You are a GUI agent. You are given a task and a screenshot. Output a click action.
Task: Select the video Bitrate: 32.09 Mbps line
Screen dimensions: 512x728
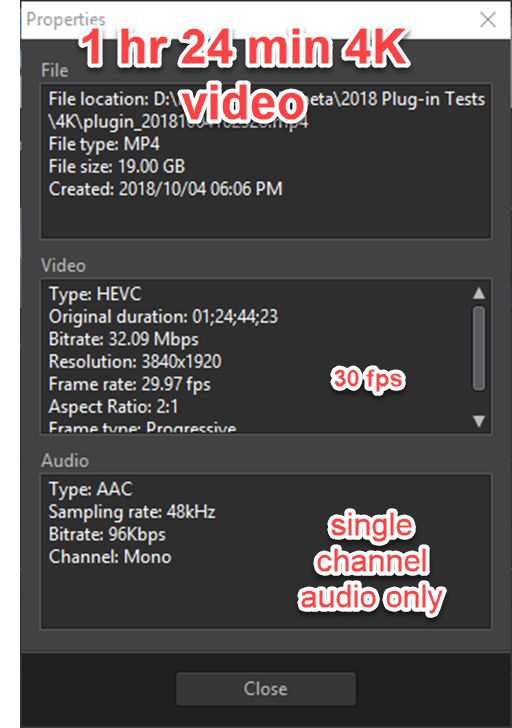(123, 339)
